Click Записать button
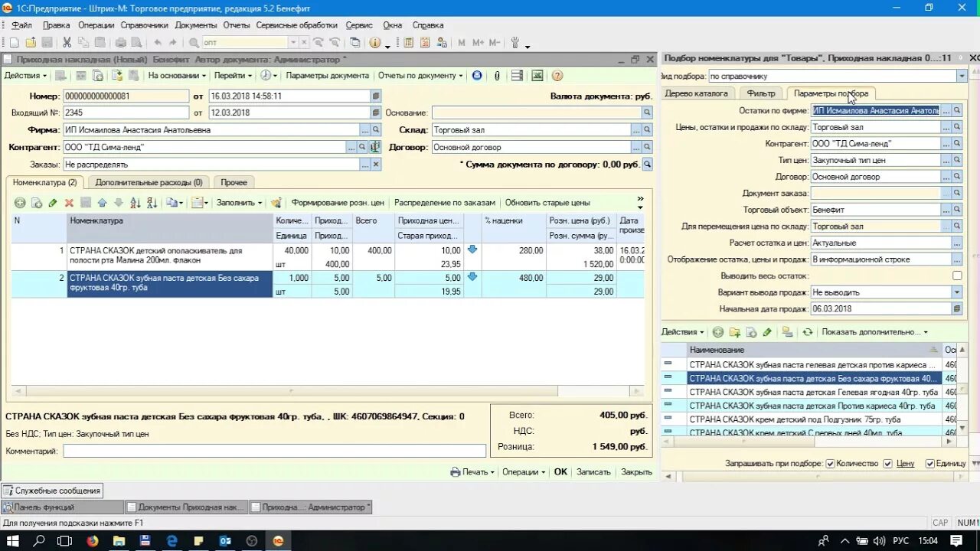980x551 pixels. point(593,472)
